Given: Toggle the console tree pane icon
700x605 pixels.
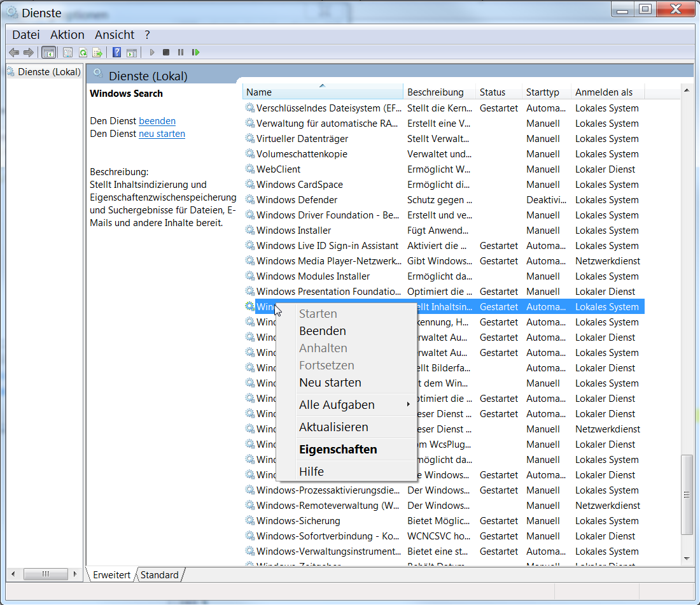Looking at the screenshot, I should point(48,52).
